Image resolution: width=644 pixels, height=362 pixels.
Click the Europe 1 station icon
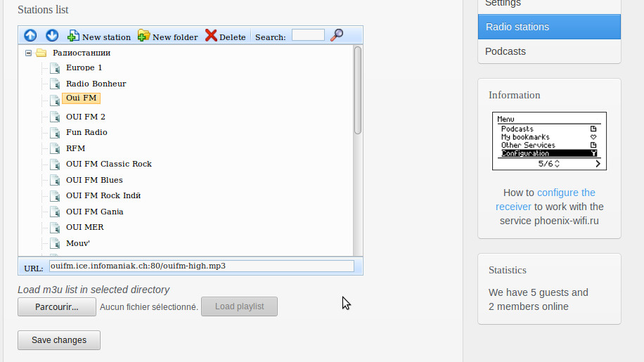[55, 68]
